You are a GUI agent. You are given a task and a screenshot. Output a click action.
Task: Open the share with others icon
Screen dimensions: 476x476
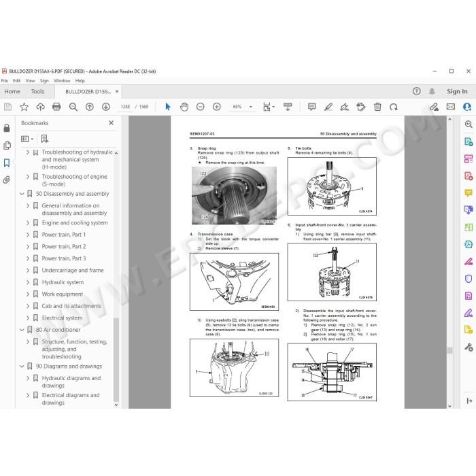[x=467, y=107]
